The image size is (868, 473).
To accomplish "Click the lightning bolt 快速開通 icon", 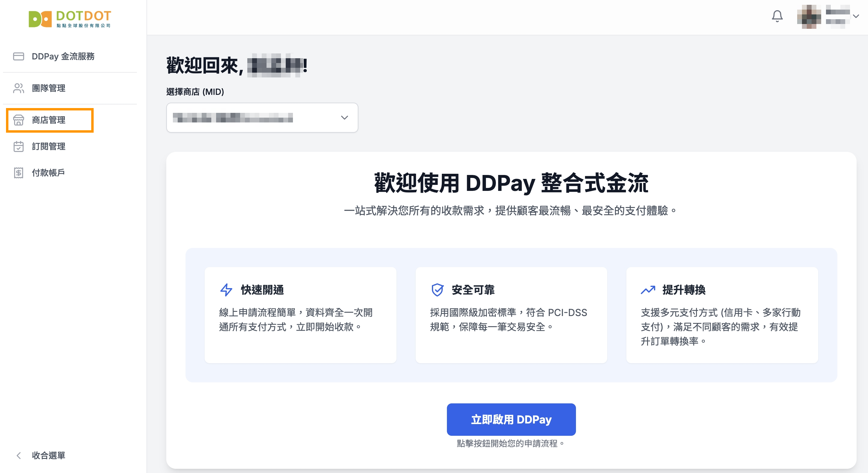I will click(x=226, y=290).
